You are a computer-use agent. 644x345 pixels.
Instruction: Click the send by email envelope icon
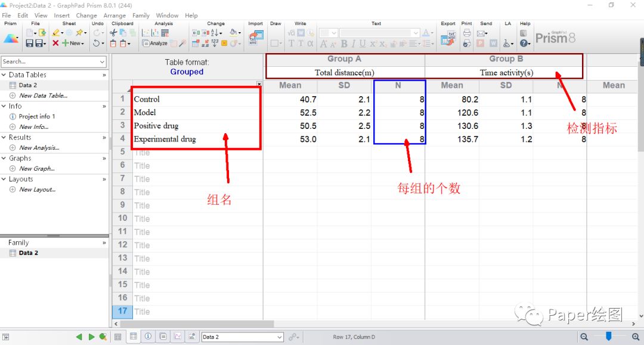pos(481,33)
